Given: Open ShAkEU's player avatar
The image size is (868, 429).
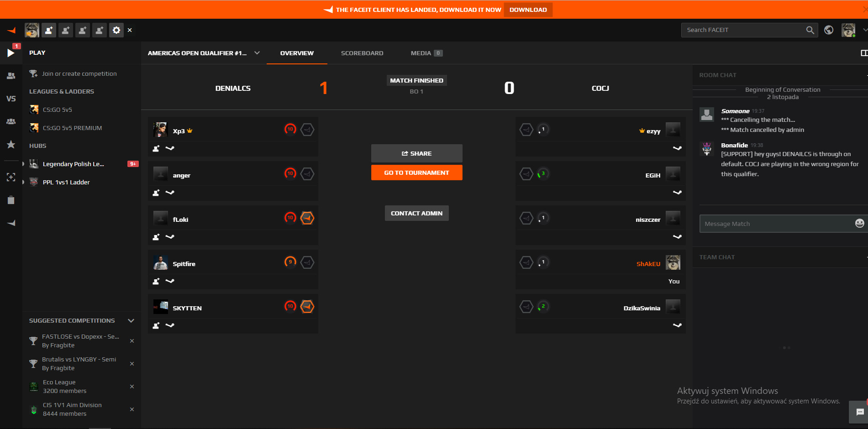Looking at the screenshot, I should click(673, 262).
